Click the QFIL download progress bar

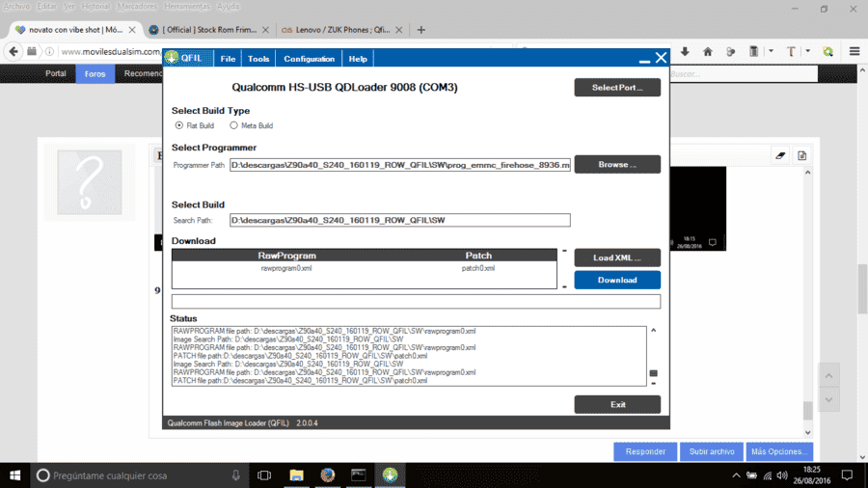tap(416, 302)
